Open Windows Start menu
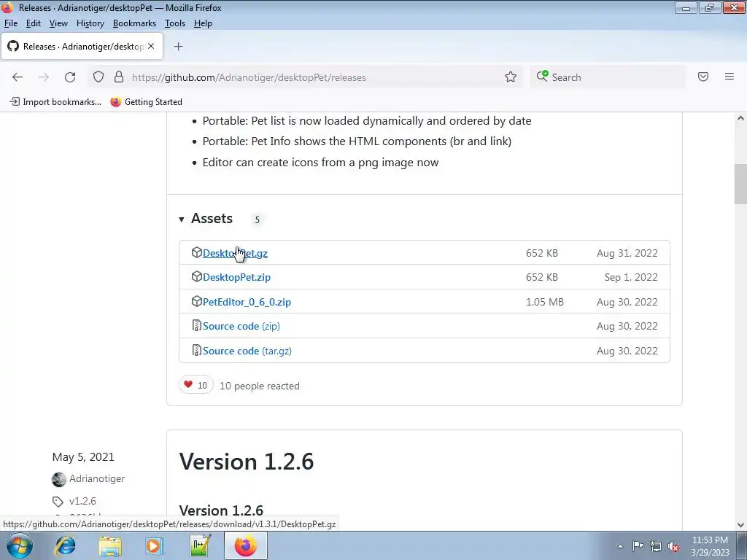The width and height of the screenshot is (747, 560). (x=20, y=545)
